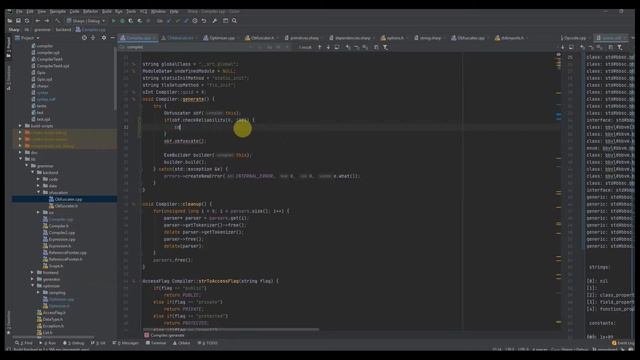The height and width of the screenshot is (360, 640).
Task: Click the green Debug bug icon
Action: (x=122, y=21)
